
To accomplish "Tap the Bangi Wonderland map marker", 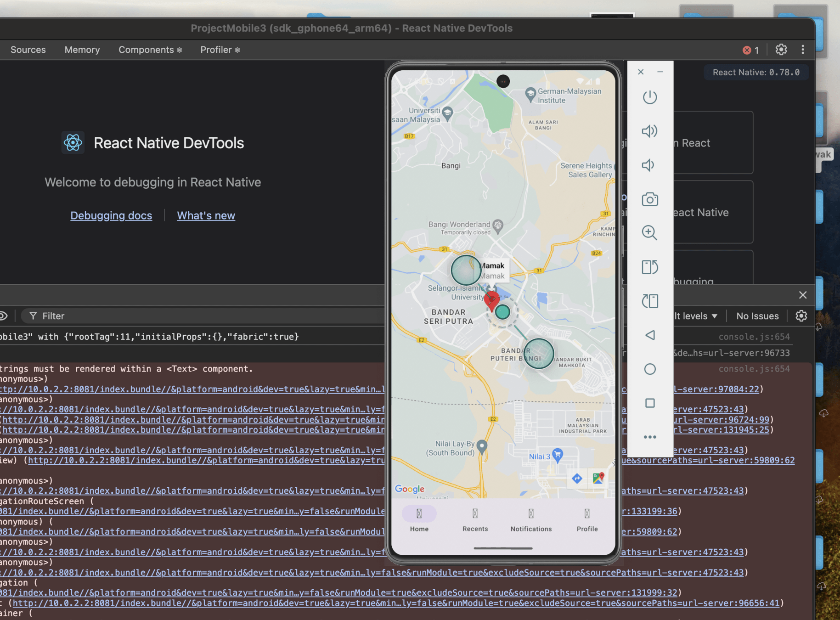I will [498, 226].
